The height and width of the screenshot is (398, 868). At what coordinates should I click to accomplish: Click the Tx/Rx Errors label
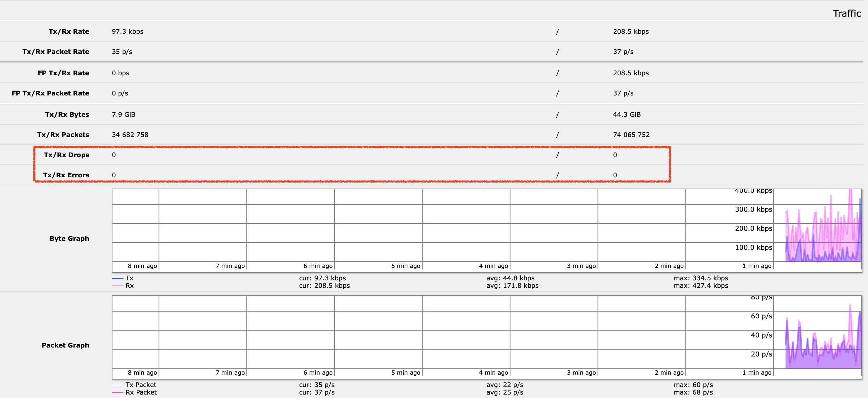pyautogui.click(x=66, y=175)
